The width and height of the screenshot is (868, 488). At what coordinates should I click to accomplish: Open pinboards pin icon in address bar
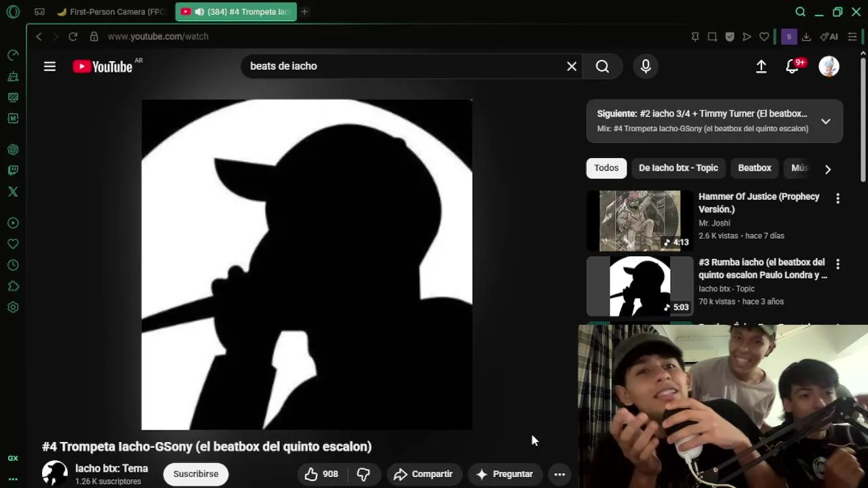(x=695, y=37)
